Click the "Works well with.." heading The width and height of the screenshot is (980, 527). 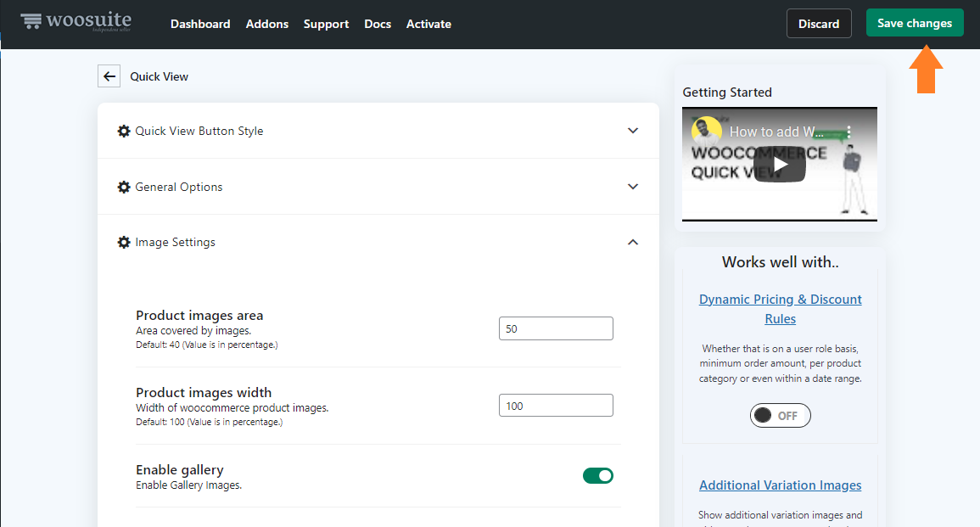780,262
